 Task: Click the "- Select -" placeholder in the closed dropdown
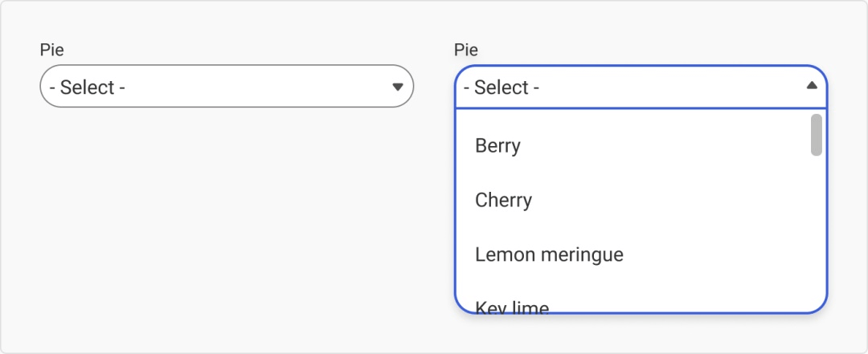click(x=88, y=87)
